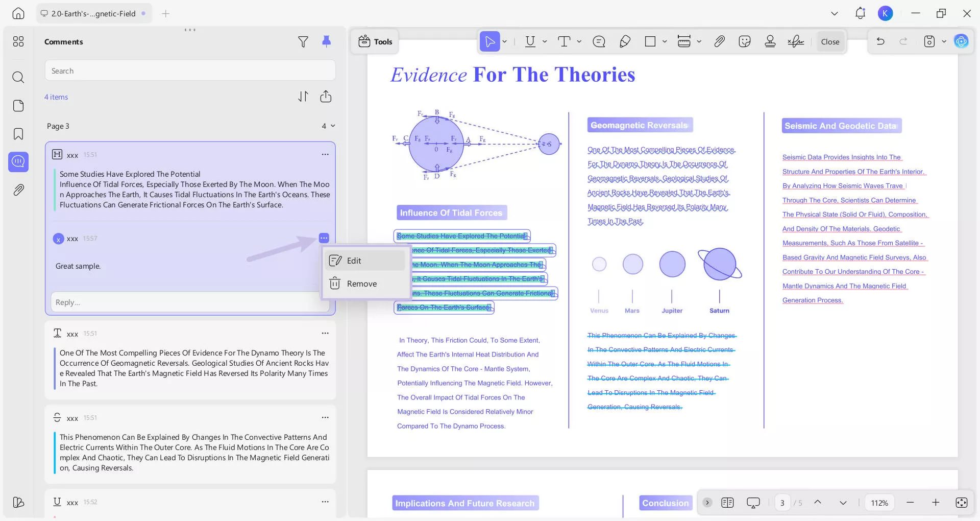Open options for the 15:52 underline comment
The image size is (980, 521).
[x=325, y=502]
